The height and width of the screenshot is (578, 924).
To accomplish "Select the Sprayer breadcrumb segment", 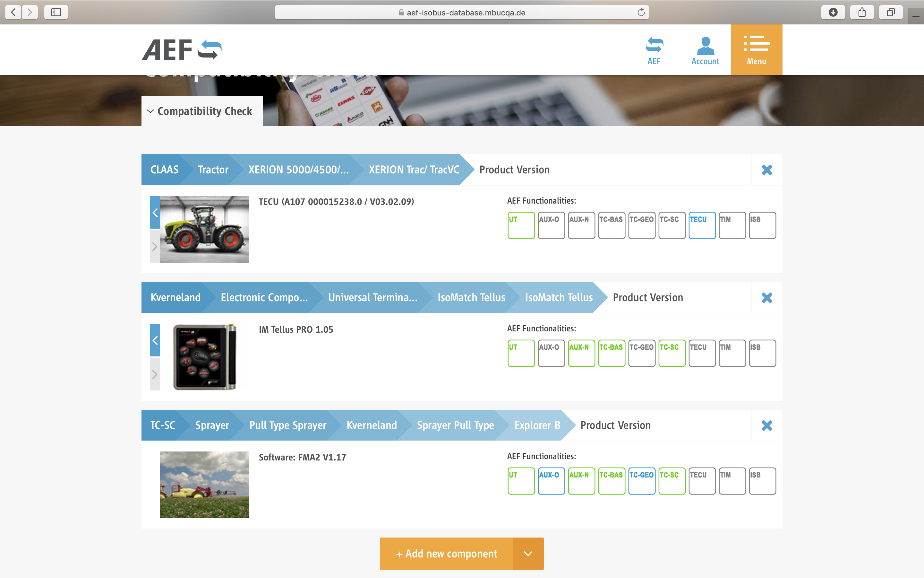I will 212,425.
